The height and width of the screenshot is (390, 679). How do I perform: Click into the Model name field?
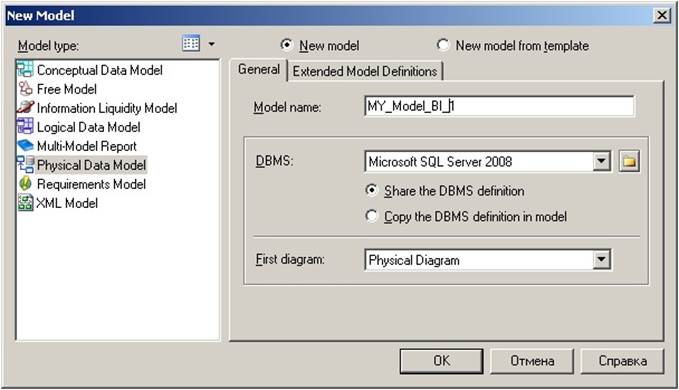[x=499, y=106]
